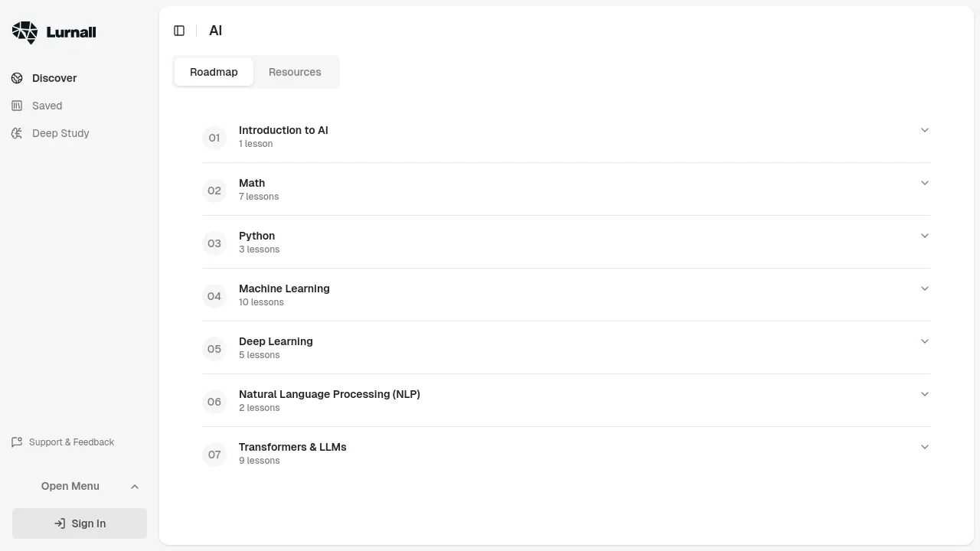Click the Sign In arrow icon

point(60,523)
